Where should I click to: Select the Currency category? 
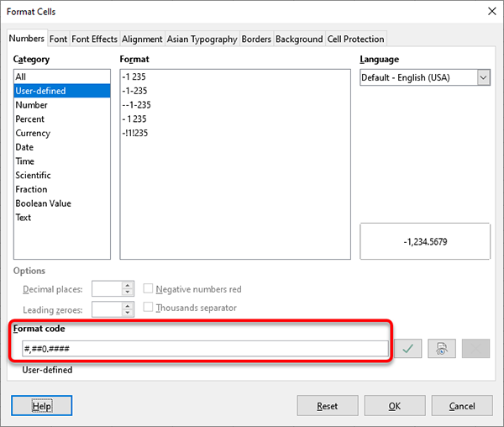[x=62, y=133]
